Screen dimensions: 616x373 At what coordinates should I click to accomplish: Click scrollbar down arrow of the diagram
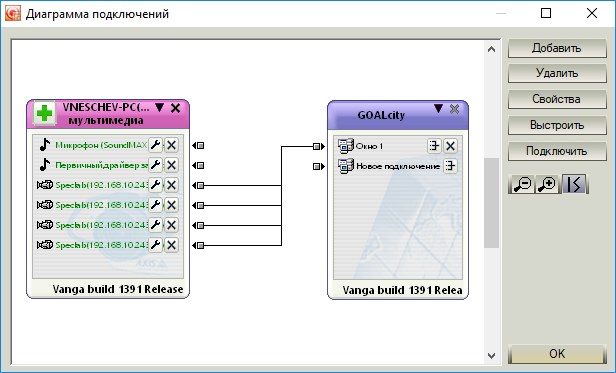491,356
